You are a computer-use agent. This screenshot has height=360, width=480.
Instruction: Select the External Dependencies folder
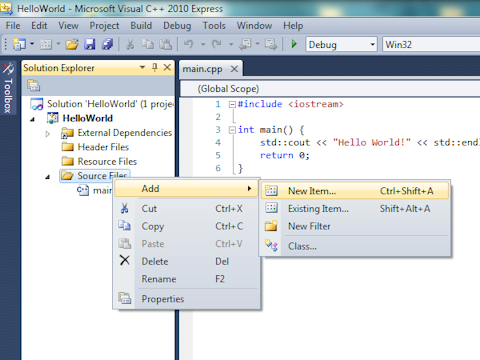point(125,133)
